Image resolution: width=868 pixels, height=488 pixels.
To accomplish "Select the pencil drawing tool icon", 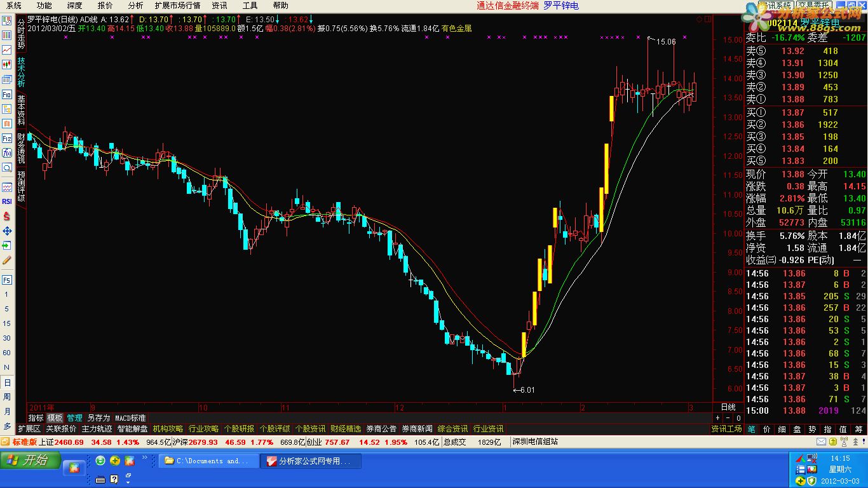I will [7, 261].
